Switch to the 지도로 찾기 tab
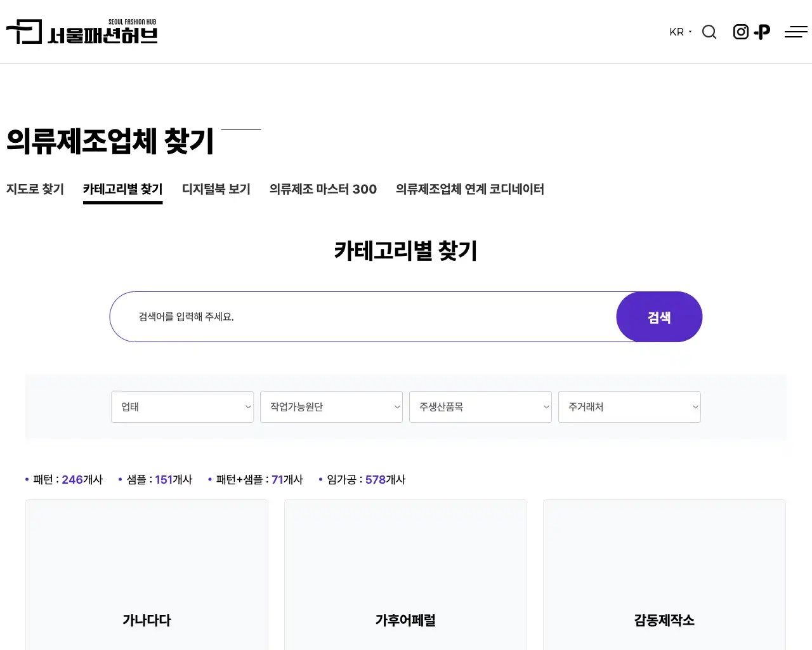This screenshot has width=812, height=650. point(35,189)
